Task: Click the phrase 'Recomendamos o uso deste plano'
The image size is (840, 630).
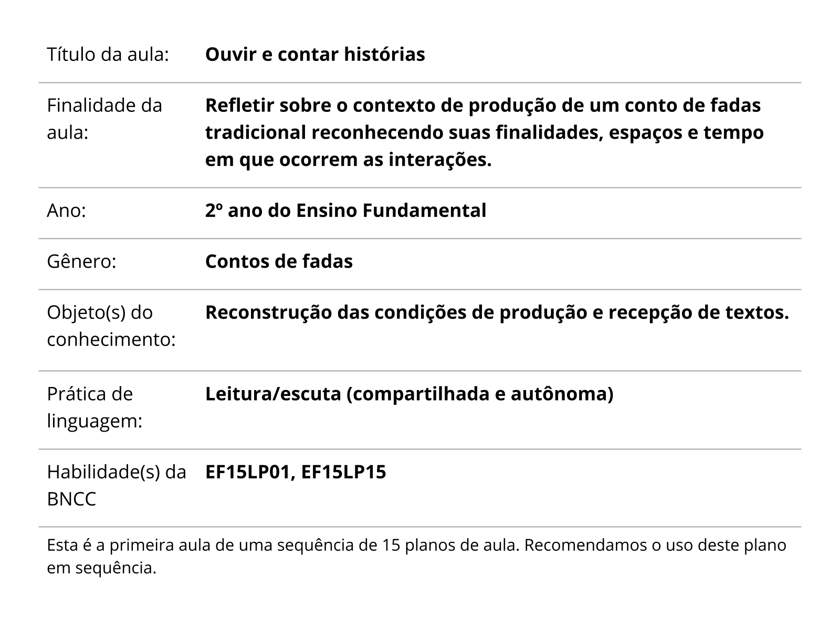Action: click(x=655, y=545)
